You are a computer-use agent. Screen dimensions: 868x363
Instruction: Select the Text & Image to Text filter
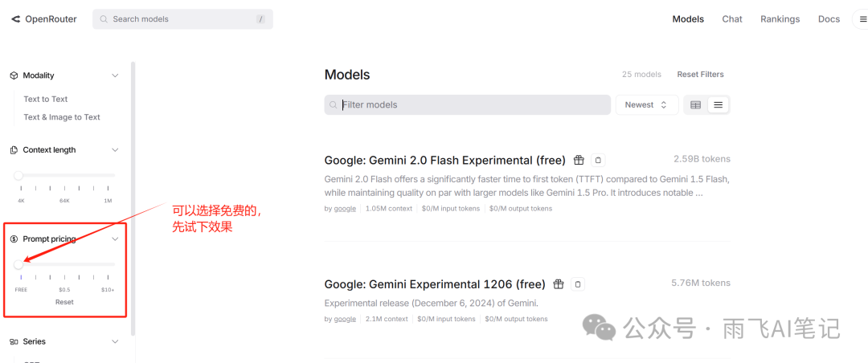tap(62, 117)
